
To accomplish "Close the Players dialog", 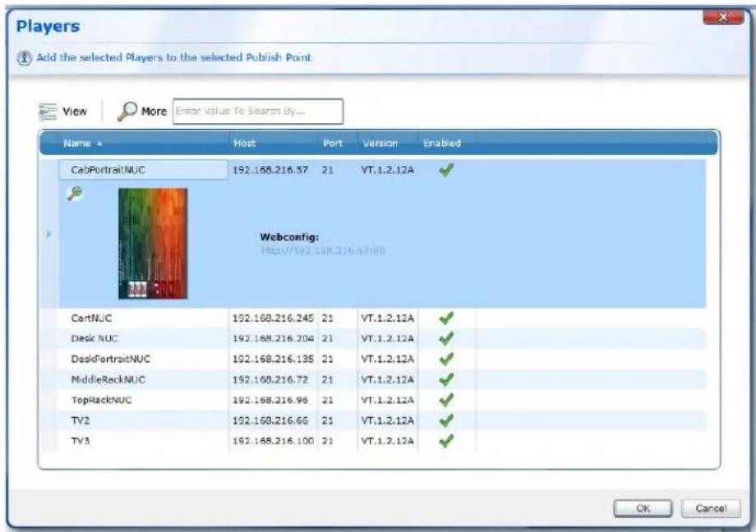I will 723,17.
